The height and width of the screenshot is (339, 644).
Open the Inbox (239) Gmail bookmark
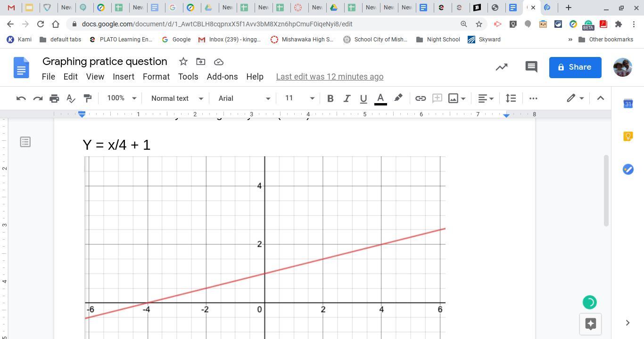[230, 40]
